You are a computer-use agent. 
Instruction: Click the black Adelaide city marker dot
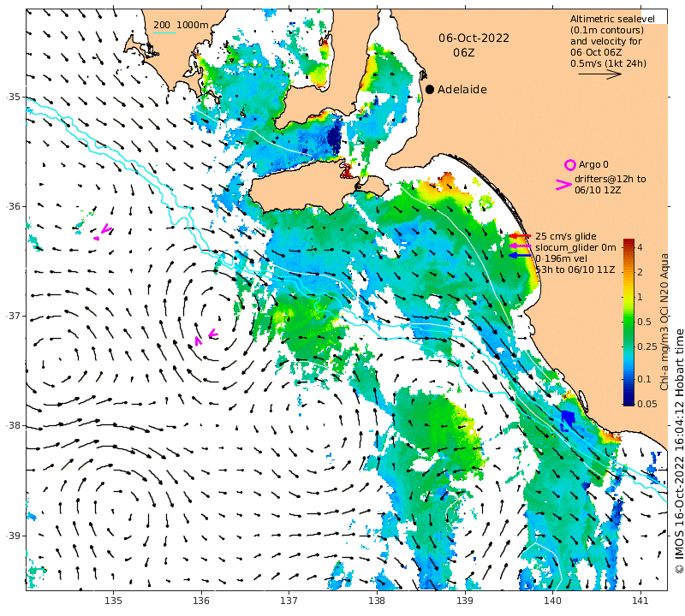[x=430, y=90]
